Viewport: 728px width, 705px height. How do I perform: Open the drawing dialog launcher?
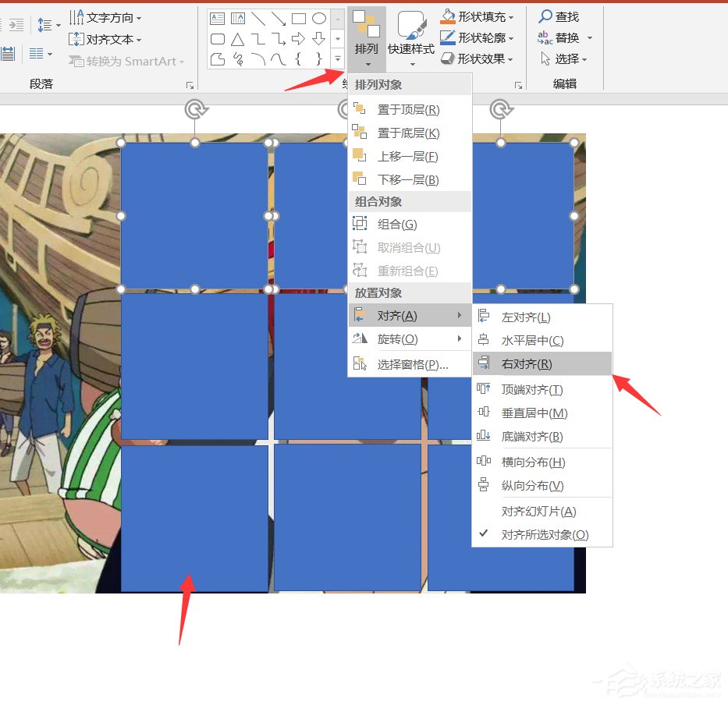518,86
